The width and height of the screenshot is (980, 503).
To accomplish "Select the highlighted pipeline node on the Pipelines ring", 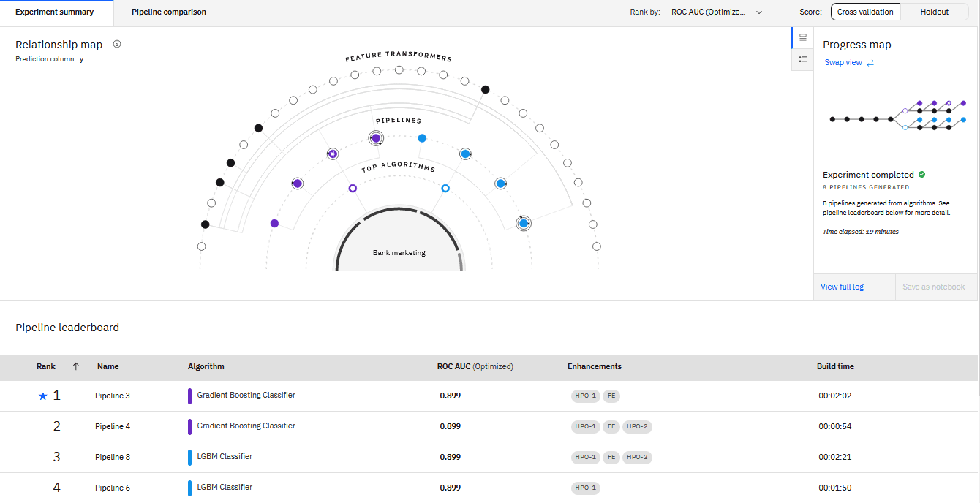I will (375, 138).
